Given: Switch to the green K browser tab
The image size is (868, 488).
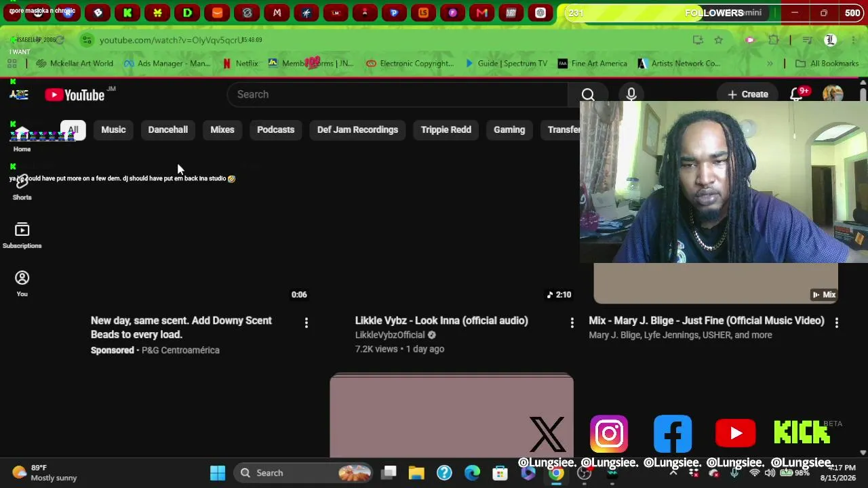Looking at the screenshot, I should click(127, 13).
